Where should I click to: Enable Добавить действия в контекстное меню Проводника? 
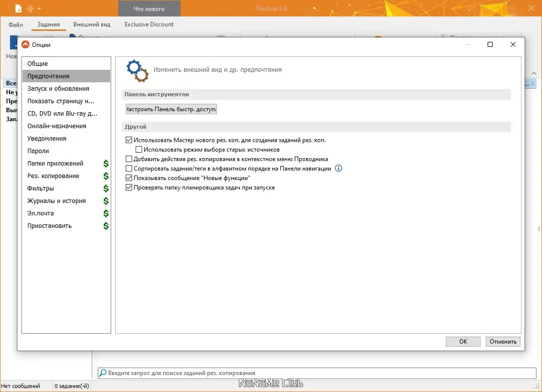pos(129,159)
